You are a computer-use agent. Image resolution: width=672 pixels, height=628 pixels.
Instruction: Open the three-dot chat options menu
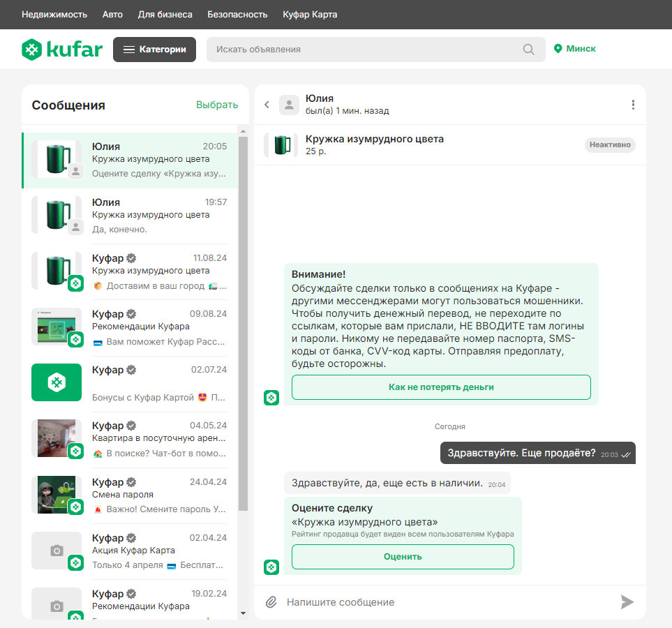[x=633, y=105]
